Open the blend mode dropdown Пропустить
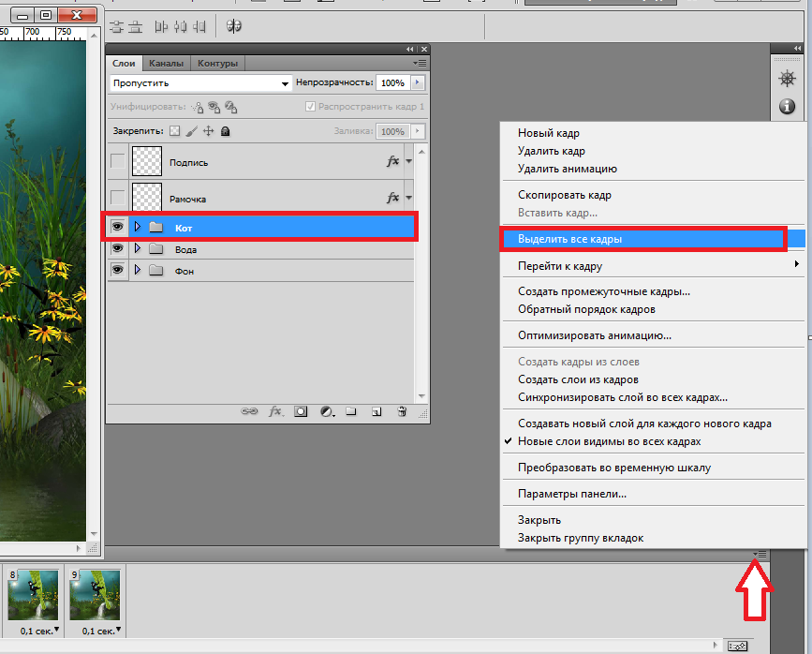Image resolution: width=812 pixels, height=654 pixels. click(200, 83)
